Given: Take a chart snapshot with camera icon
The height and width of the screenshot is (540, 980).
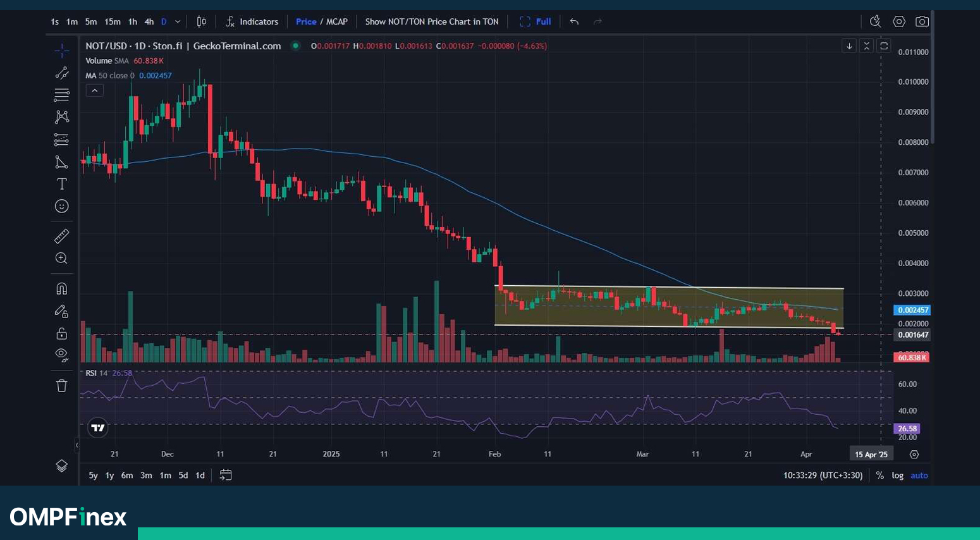Looking at the screenshot, I should pyautogui.click(x=922, y=21).
